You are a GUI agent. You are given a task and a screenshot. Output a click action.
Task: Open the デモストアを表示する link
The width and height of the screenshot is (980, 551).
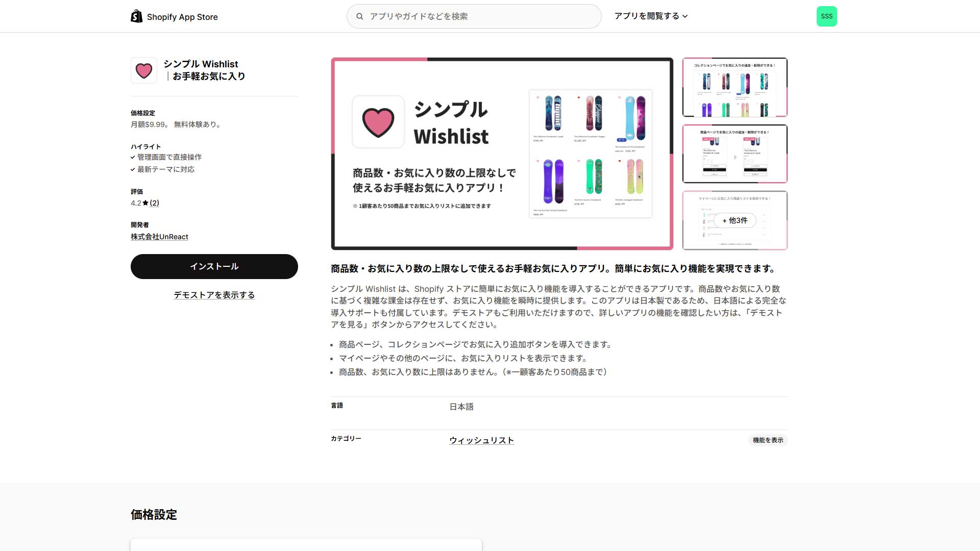tap(214, 295)
